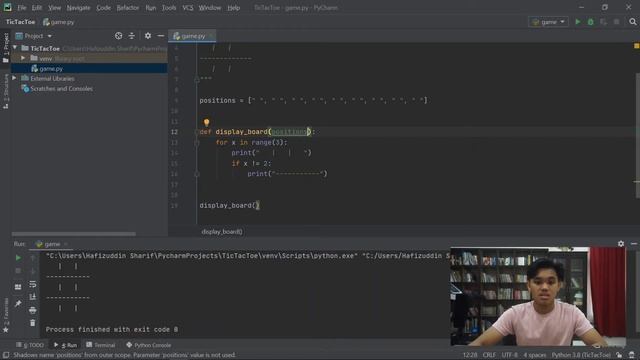Open the View menu

[x=54, y=7]
